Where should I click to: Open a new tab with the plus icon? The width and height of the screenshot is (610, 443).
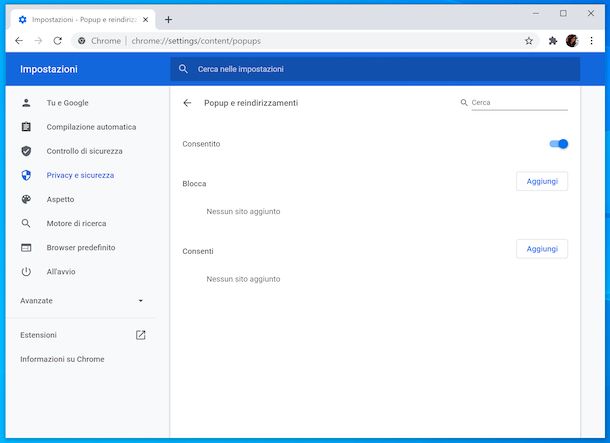(168, 19)
